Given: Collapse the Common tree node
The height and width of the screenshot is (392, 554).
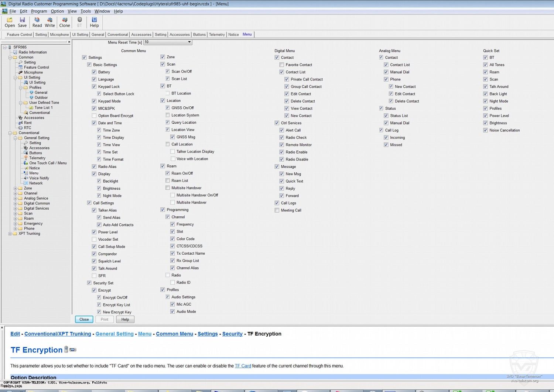Looking at the screenshot, I should tap(10, 58).
